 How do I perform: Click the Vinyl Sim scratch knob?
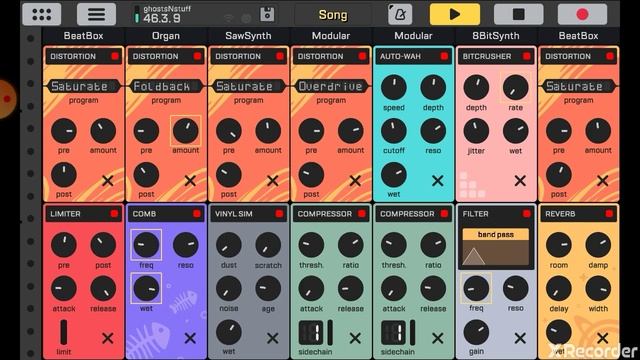(x=268, y=245)
